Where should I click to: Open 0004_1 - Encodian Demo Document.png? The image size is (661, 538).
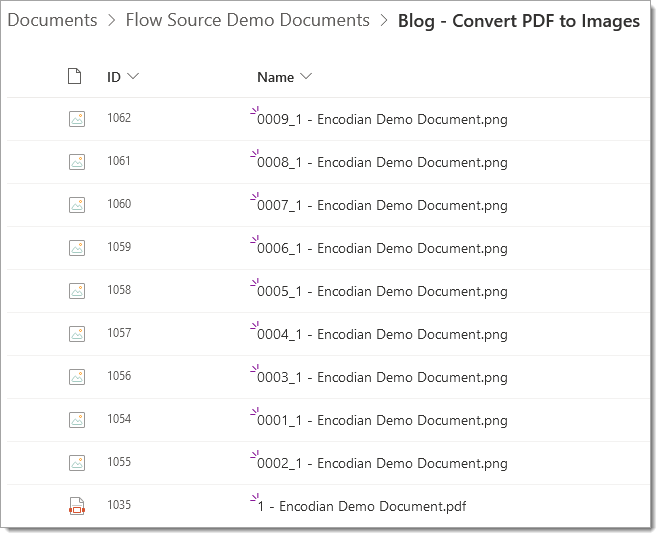click(x=382, y=334)
